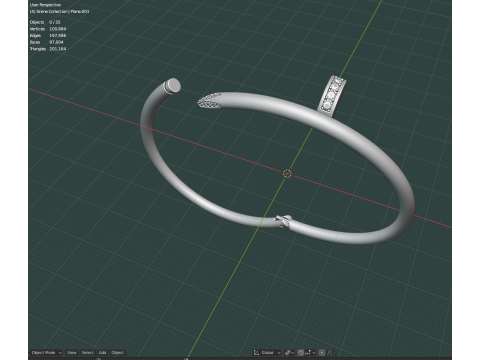
Task: Click the Faces count statistic
Action: pyautogui.click(x=46, y=42)
